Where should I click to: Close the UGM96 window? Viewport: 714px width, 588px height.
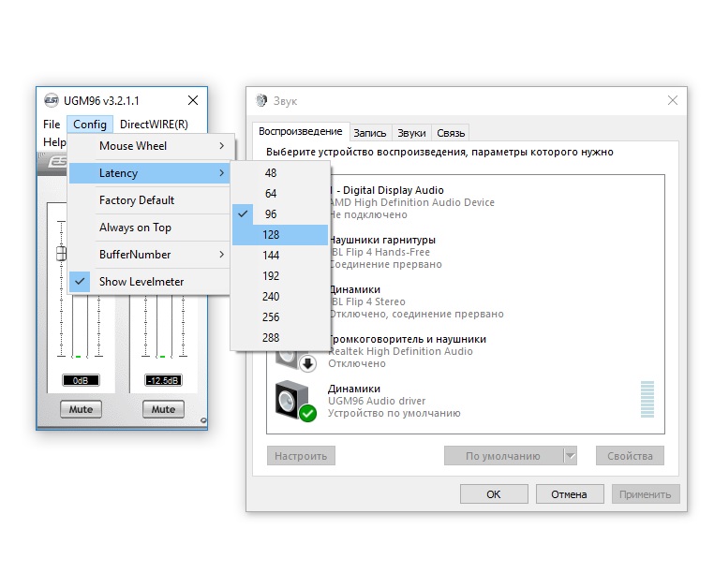(x=193, y=100)
